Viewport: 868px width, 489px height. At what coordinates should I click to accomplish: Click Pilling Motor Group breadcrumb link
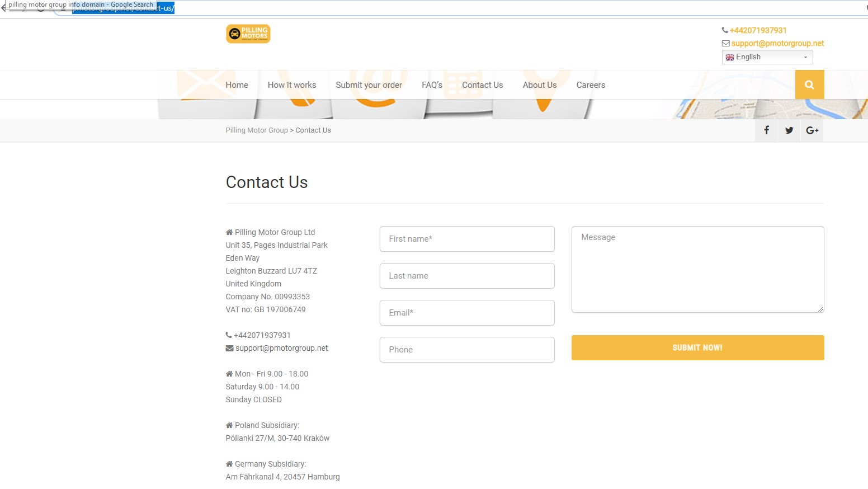click(x=257, y=130)
